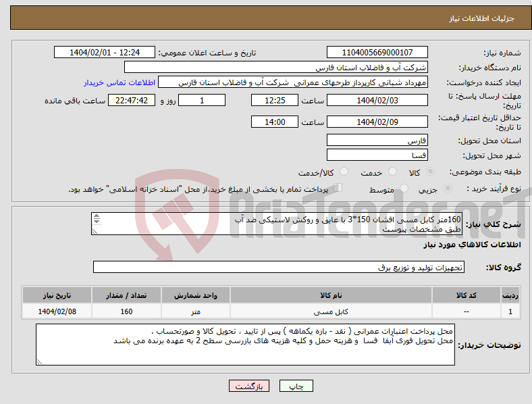This screenshot has height=404, width=532.
Task: Click the response deadline date 1404/02/03
Action: (377, 101)
